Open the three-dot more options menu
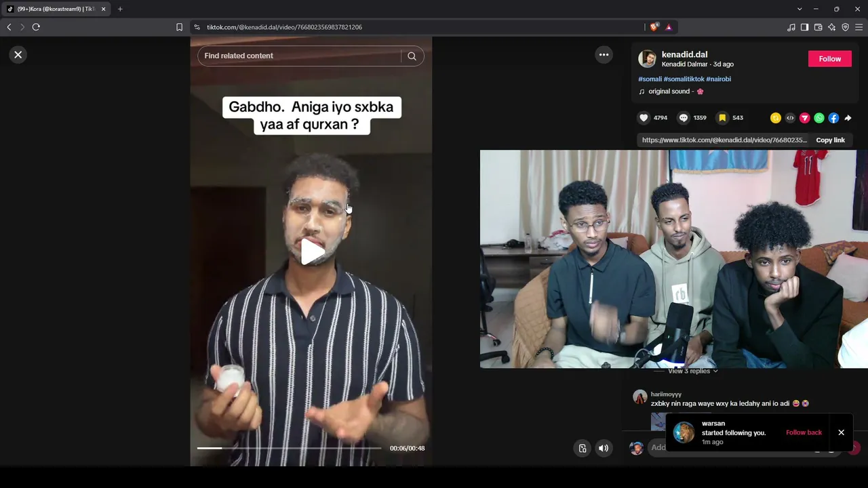868x488 pixels. point(604,55)
